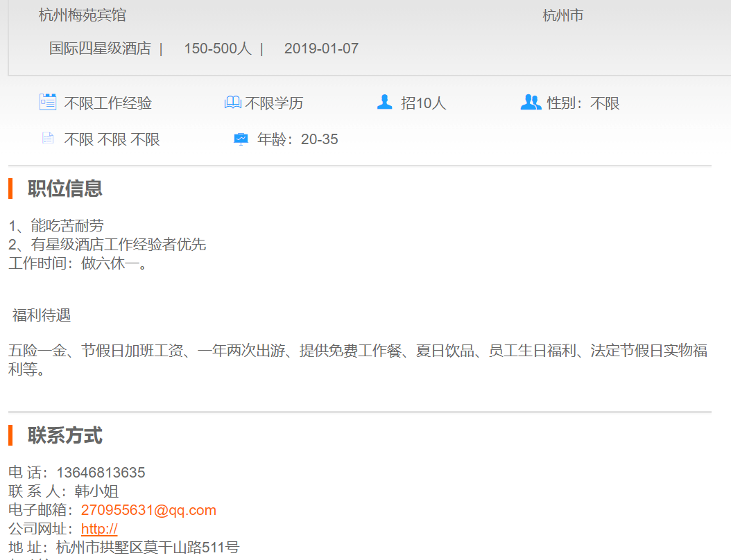Click the contact person name 韩小姐
731x560 pixels.
pyautogui.click(x=96, y=491)
